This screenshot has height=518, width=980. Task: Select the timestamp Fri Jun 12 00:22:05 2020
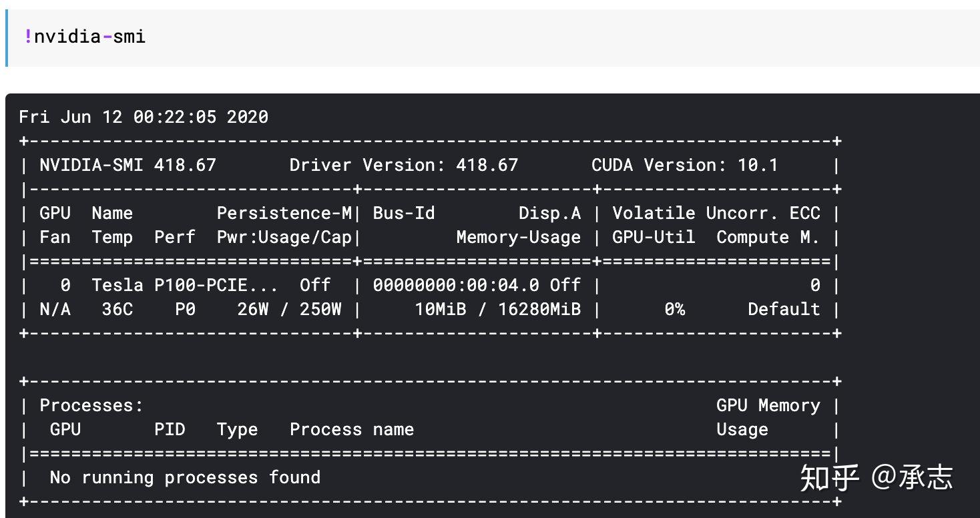(144, 117)
